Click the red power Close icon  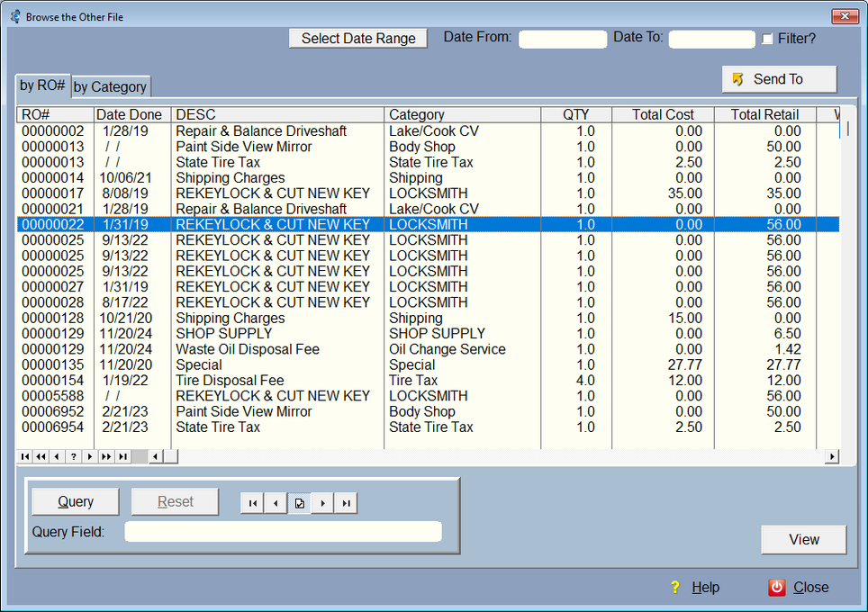(x=777, y=587)
